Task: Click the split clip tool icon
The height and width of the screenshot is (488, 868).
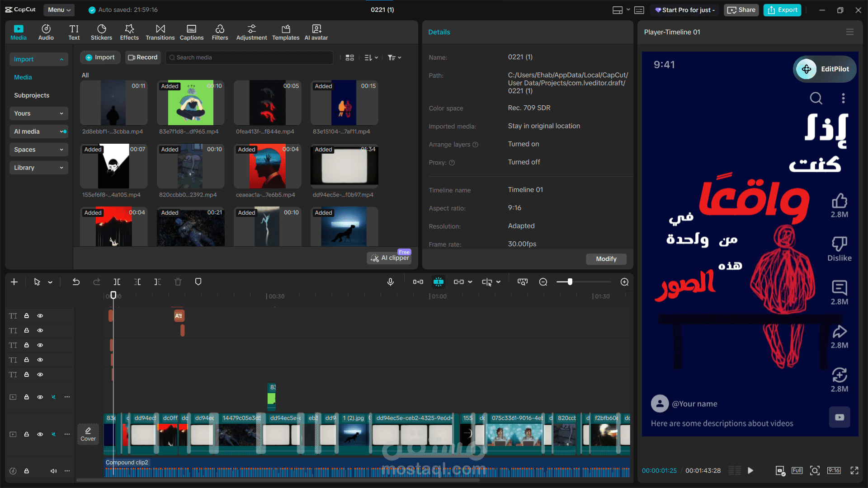Action: [117, 282]
